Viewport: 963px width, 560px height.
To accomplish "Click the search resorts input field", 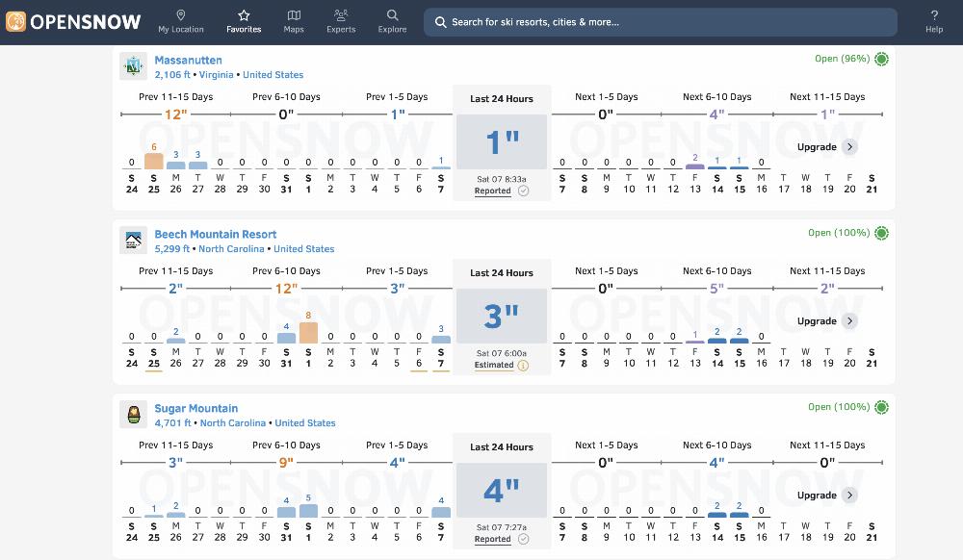I will (x=660, y=22).
